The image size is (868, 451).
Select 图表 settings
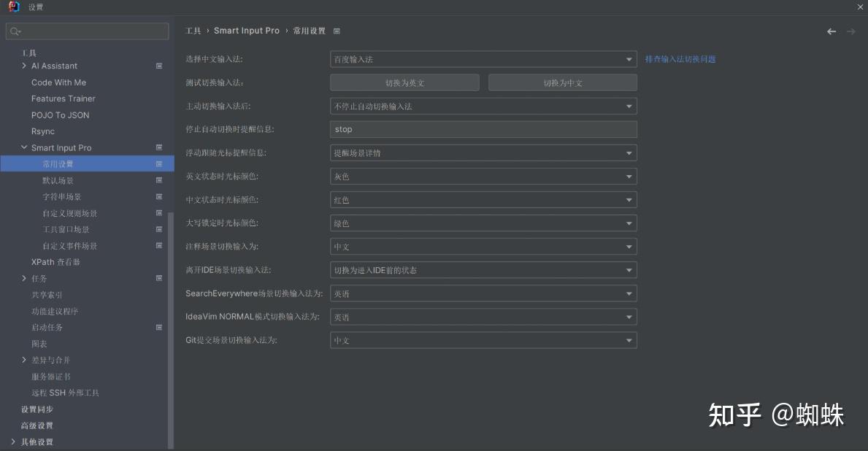pos(39,344)
